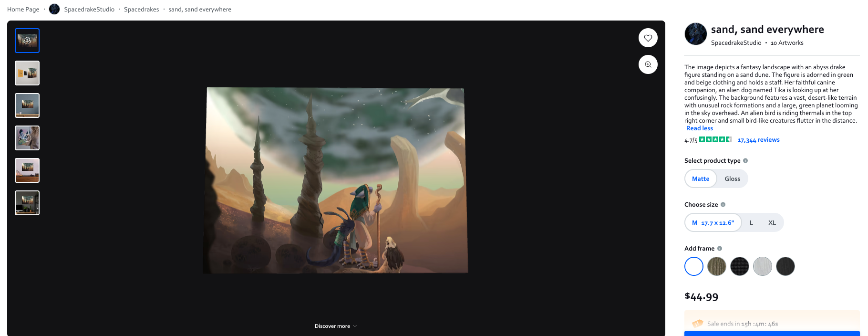The image size is (868, 336).
Task: Add artwork to favorites with heart icon
Action: point(648,38)
